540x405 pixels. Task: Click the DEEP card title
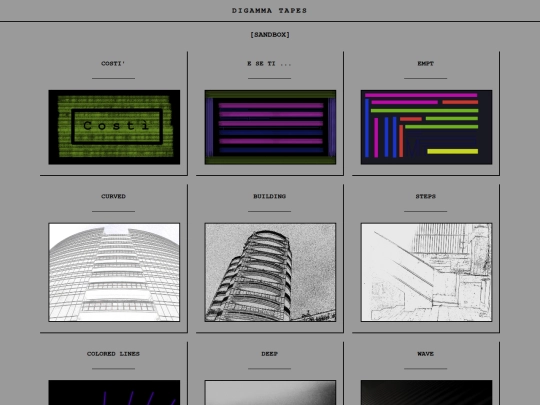click(x=270, y=354)
